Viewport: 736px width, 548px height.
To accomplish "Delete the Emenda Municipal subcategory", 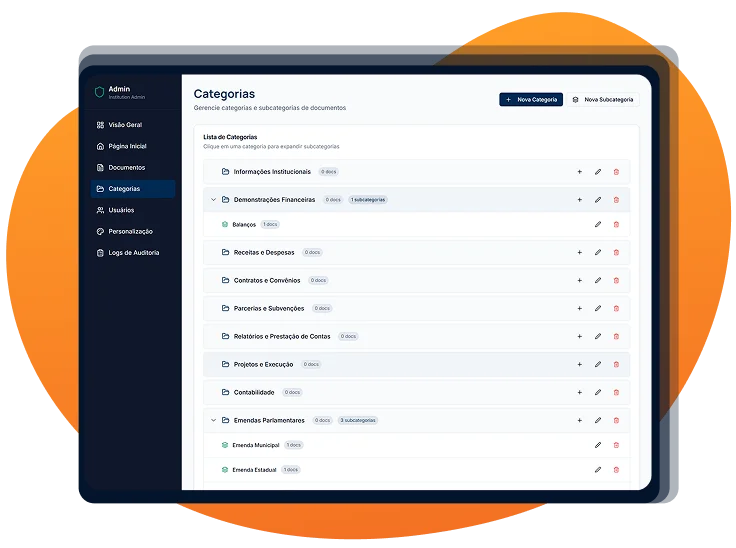I will click(x=616, y=445).
